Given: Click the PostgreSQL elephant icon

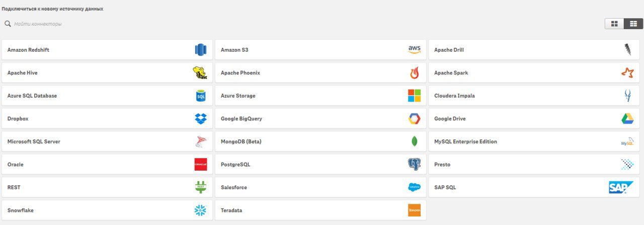Looking at the screenshot, I should point(414,165).
